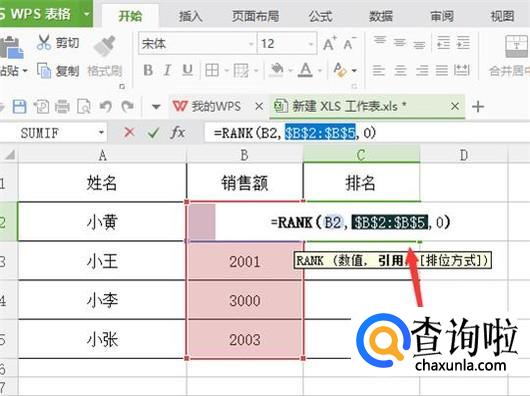The image size is (530, 396).
Task: Add a new document tab
Action: [478, 106]
